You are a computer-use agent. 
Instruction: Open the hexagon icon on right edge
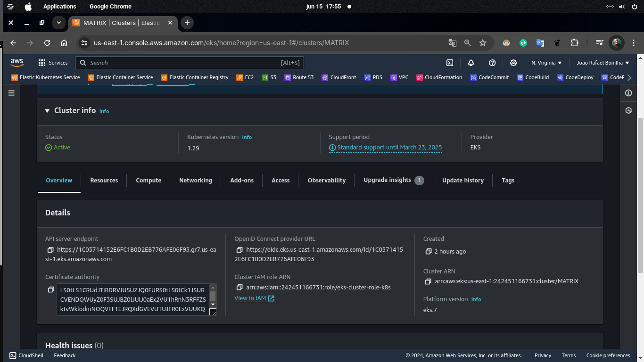[628, 110]
